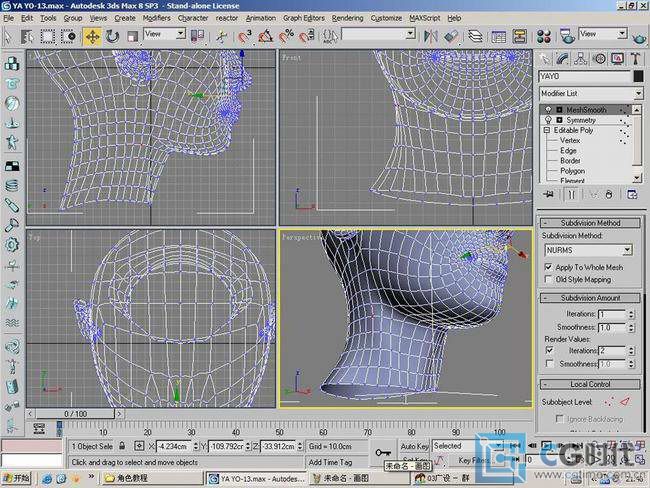Open the reactor menu
The width and height of the screenshot is (650, 488).
coord(227,18)
